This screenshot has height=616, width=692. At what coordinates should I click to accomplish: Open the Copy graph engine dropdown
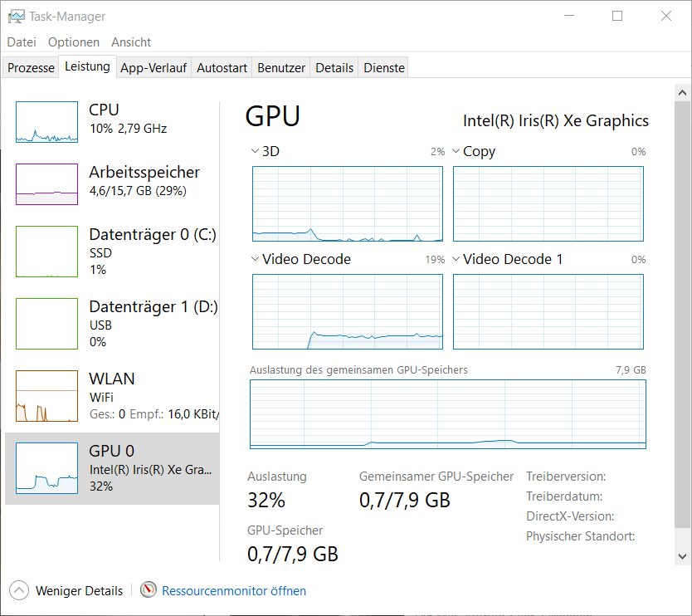[456, 151]
